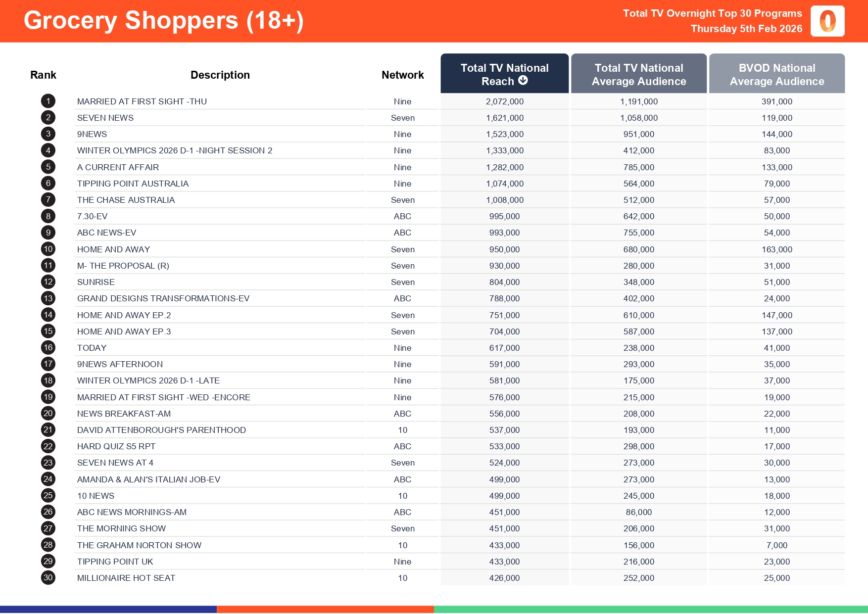
Task: Click DAVID ATTENBOROUGH'S PARENTHOOD program name
Action: coord(161,430)
